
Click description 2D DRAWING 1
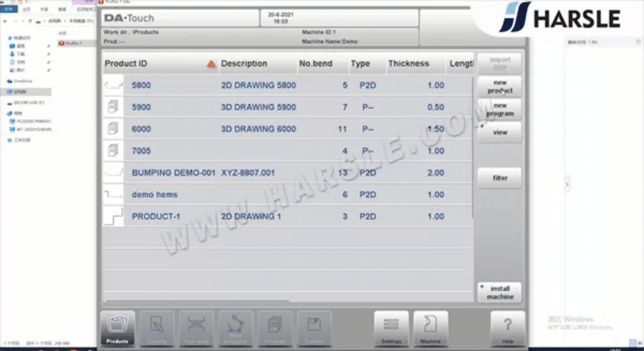pyautogui.click(x=251, y=216)
